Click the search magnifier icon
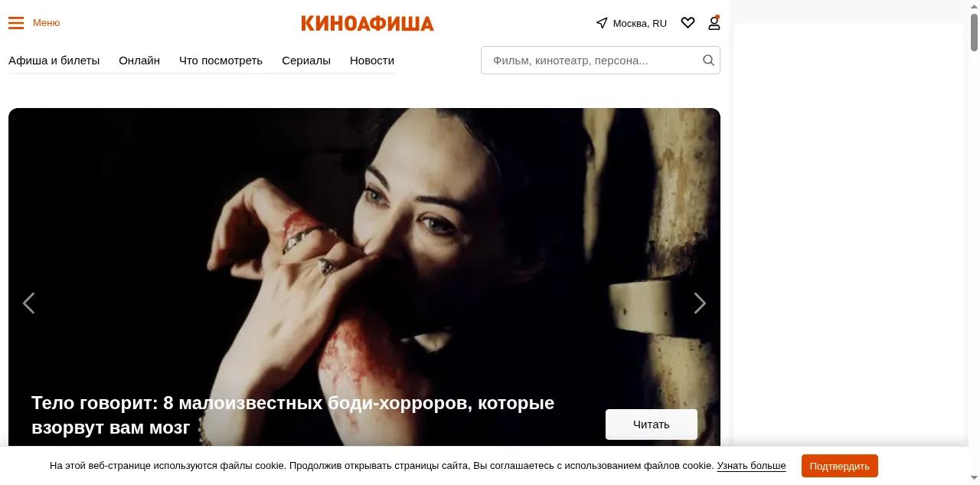The height and width of the screenshot is (485, 980). pos(708,61)
